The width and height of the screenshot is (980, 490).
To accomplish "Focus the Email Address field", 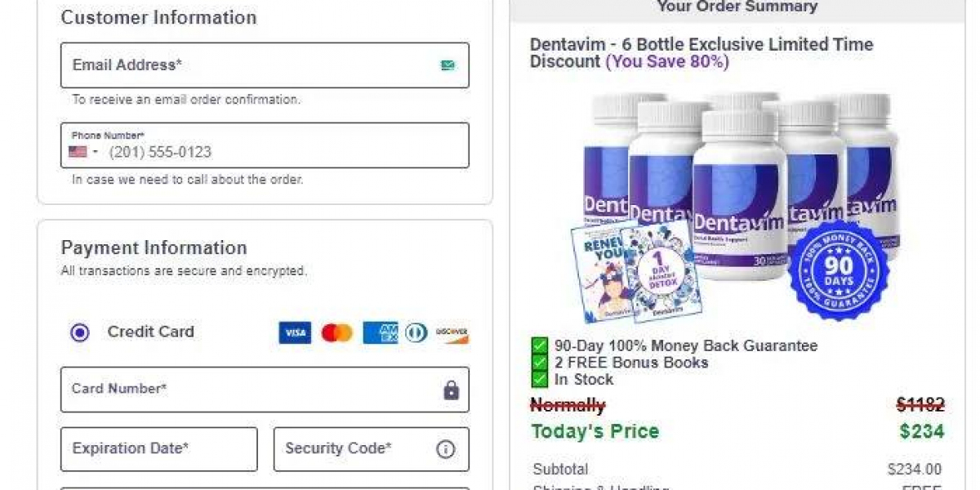I will coord(245,65).
